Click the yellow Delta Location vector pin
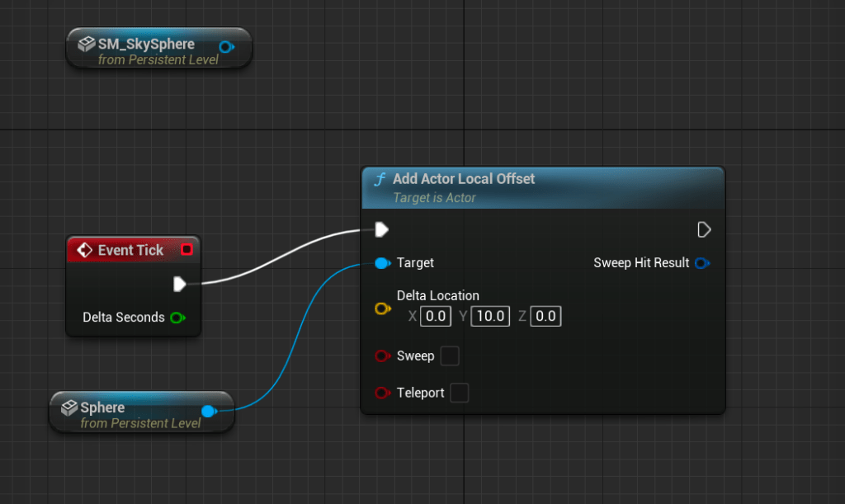This screenshot has width=845, height=504. click(x=382, y=309)
